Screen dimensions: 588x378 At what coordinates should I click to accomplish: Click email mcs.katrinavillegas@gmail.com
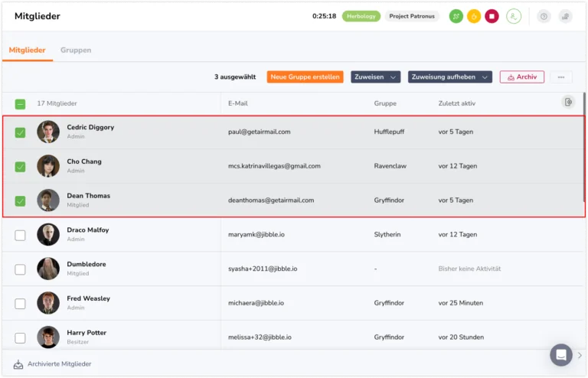click(274, 166)
